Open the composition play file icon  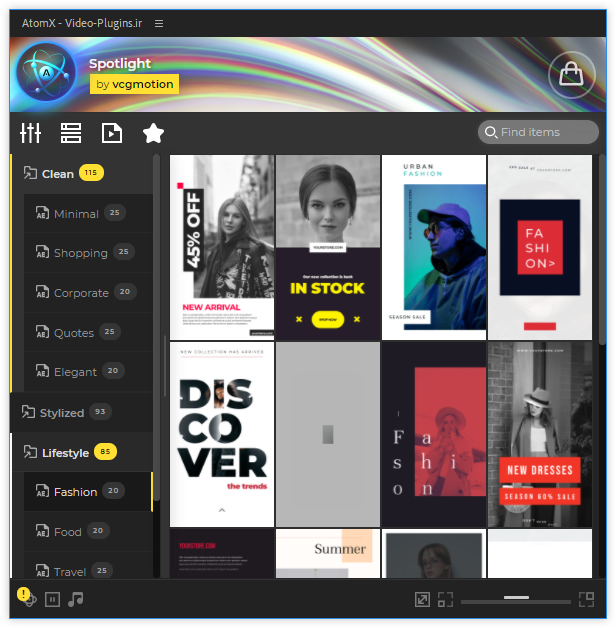point(112,133)
